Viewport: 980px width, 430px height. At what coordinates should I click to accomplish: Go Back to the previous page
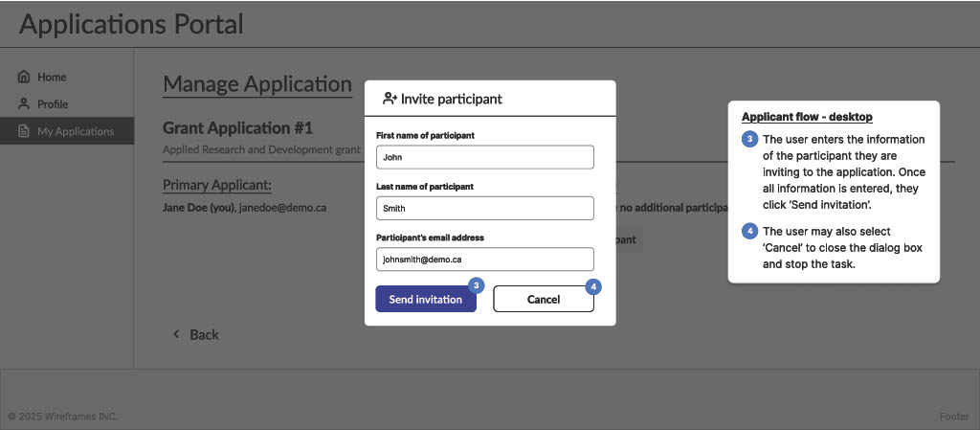(204, 334)
